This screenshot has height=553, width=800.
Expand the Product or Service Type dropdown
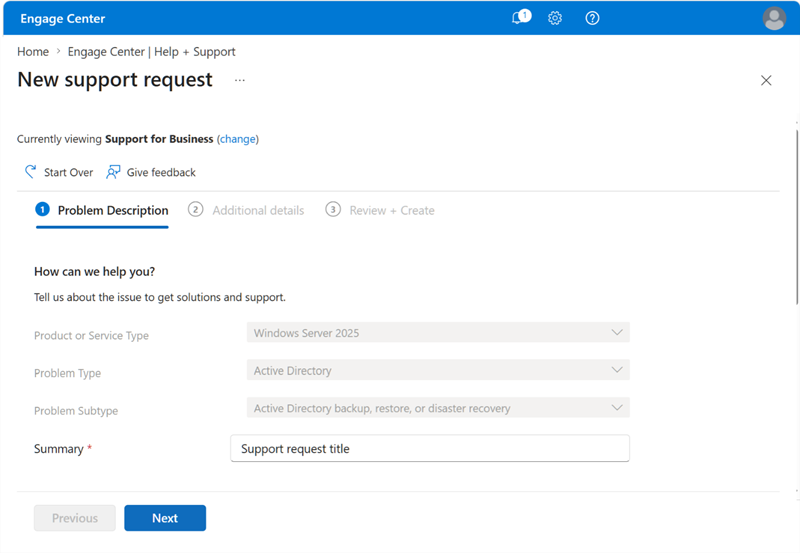click(438, 333)
